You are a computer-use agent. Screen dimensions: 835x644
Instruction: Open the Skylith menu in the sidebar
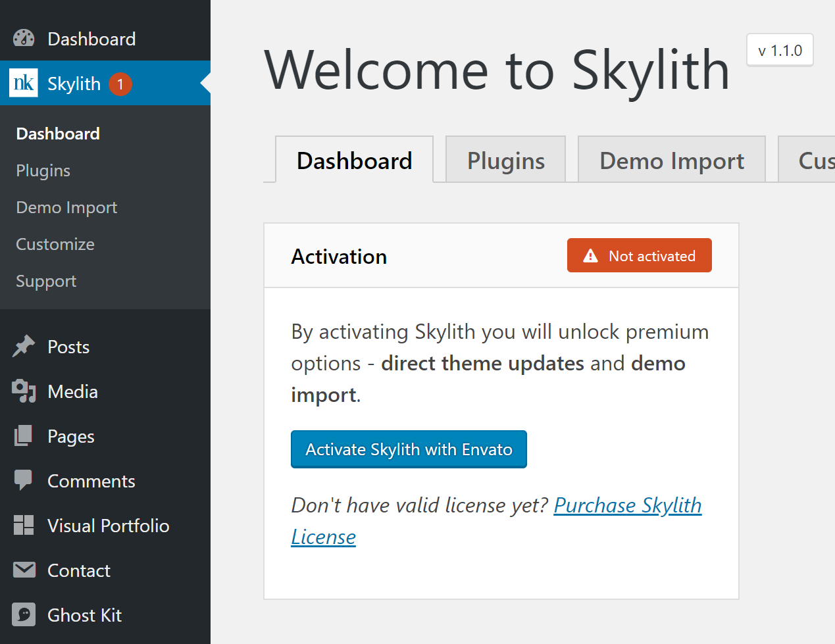105,83
